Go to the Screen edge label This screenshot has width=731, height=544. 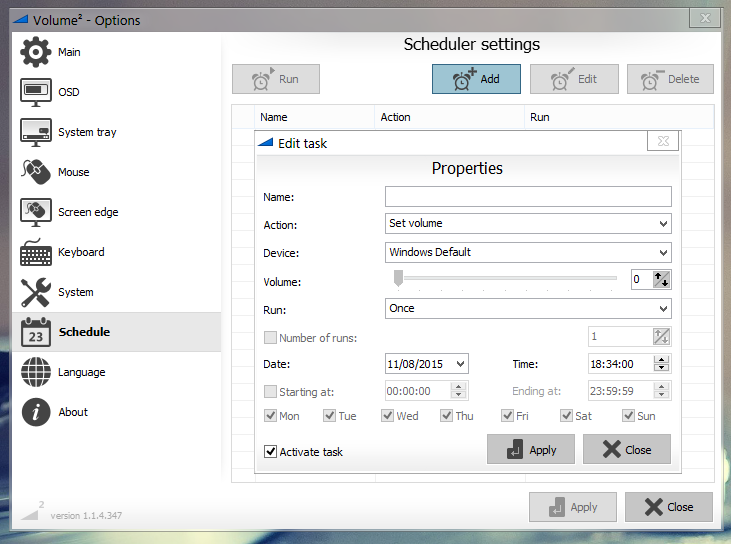click(88, 212)
